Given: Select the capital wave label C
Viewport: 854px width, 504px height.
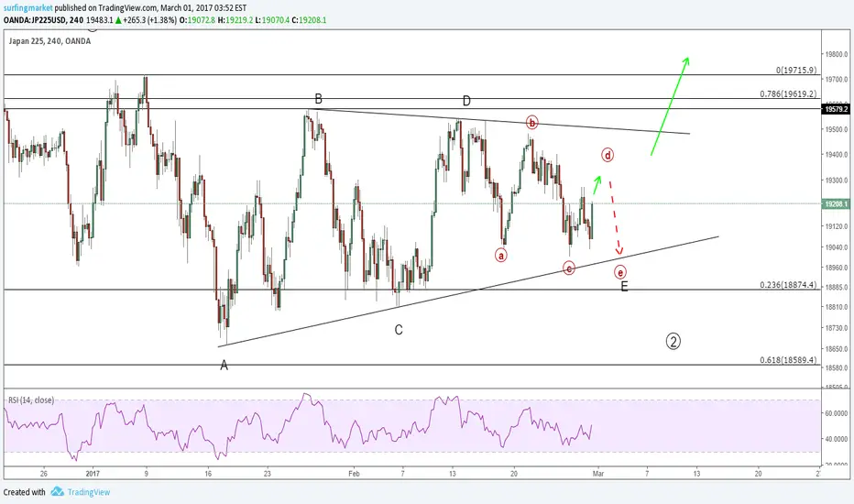Looking at the screenshot, I should 399,330.
